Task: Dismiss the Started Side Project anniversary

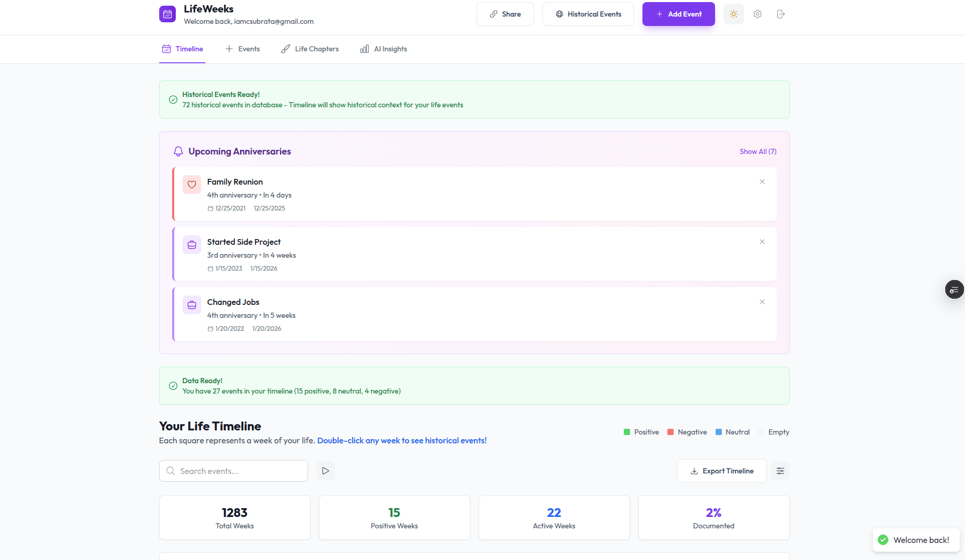Action: tap(762, 242)
